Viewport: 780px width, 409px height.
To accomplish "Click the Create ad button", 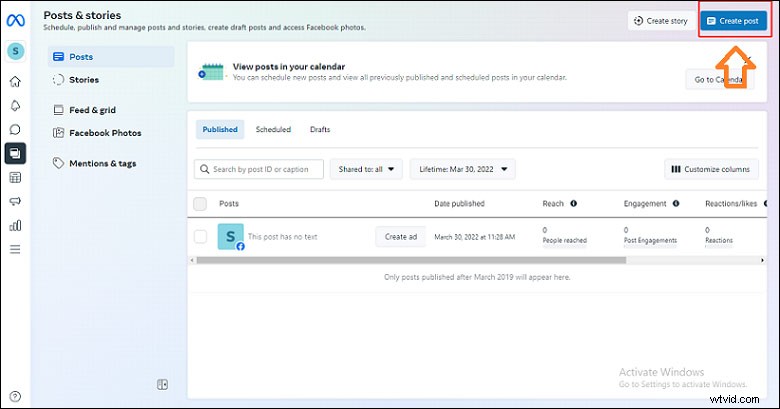I will point(400,237).
